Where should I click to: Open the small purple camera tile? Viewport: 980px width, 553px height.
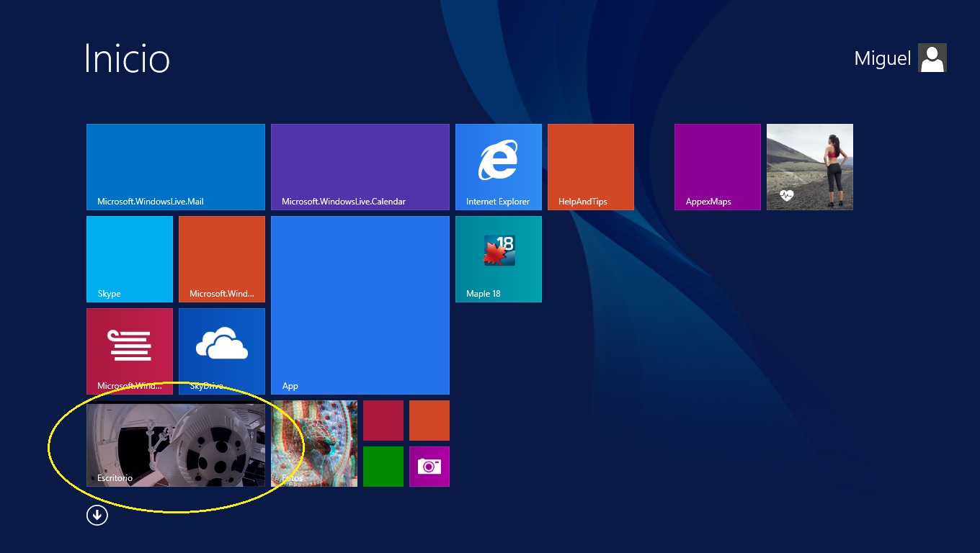(429, 466)
